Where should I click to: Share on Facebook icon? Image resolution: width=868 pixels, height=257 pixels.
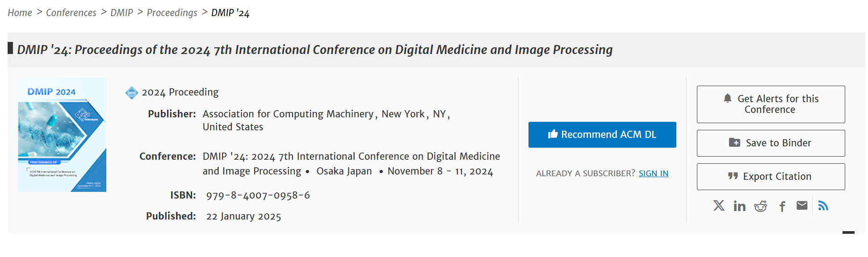[782, 206]
